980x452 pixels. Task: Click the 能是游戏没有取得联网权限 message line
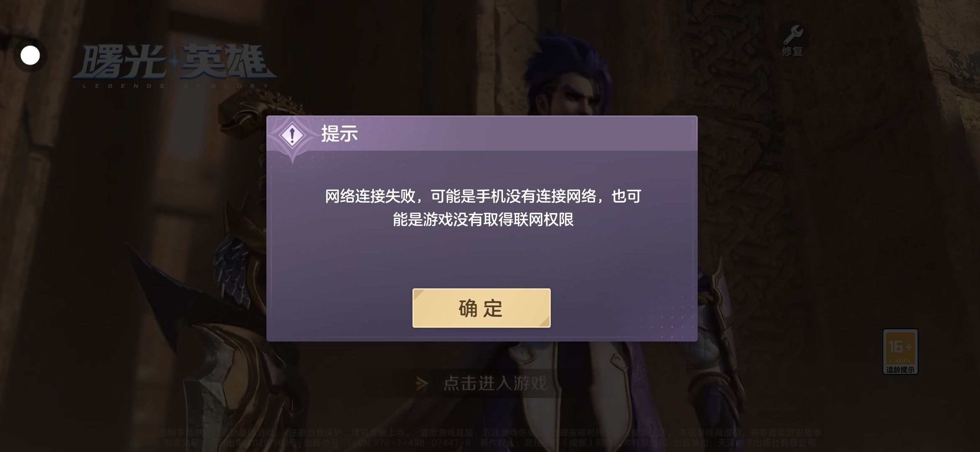[483, 219]
